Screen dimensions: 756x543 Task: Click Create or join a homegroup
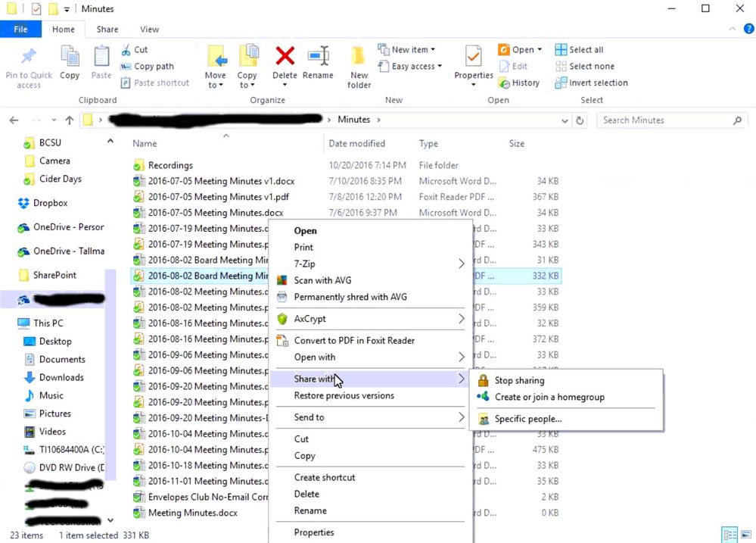[x=549, y=397]
